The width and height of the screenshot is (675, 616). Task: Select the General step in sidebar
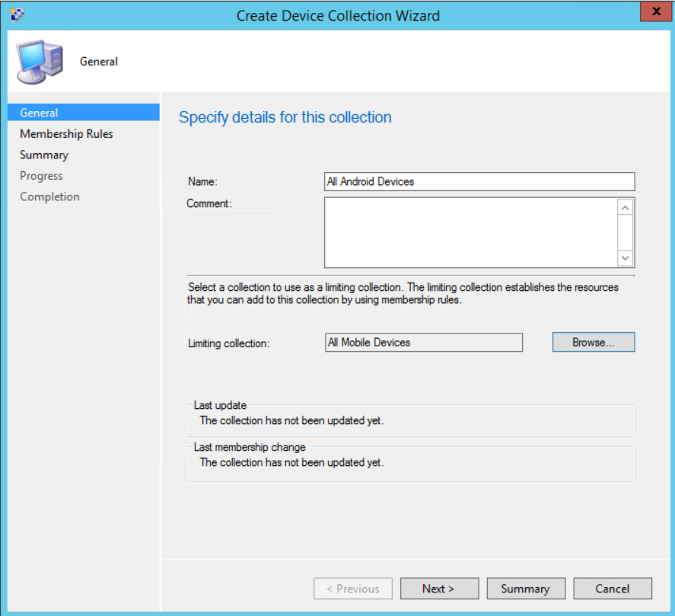84,113
